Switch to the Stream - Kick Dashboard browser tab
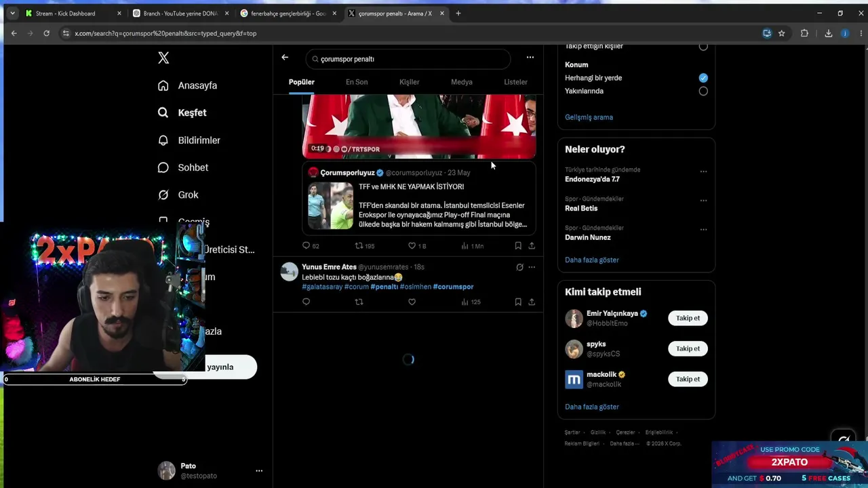Screen dimensions: 868x488 coord(73,14)
